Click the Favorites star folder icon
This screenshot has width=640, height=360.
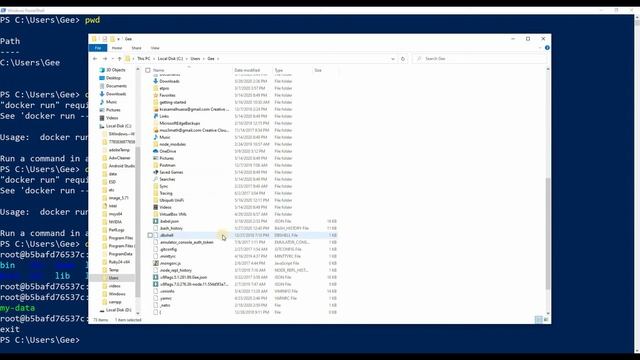click(x=156, y=95)
